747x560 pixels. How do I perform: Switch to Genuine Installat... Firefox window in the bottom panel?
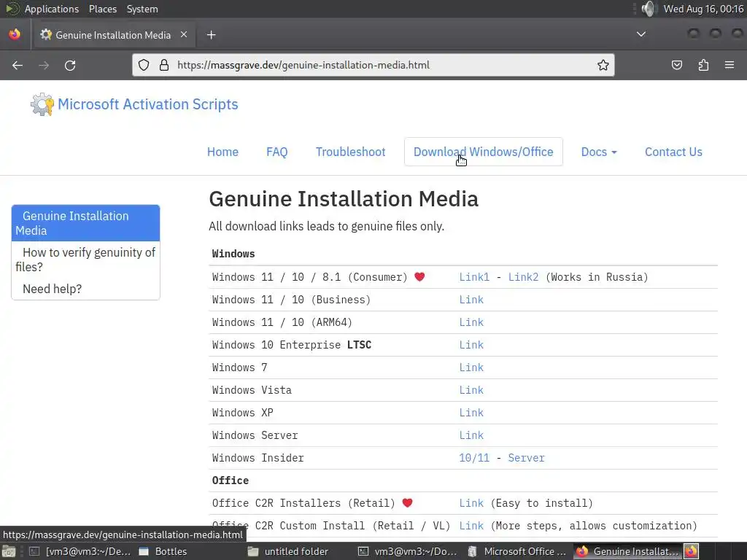pos(627,551)
